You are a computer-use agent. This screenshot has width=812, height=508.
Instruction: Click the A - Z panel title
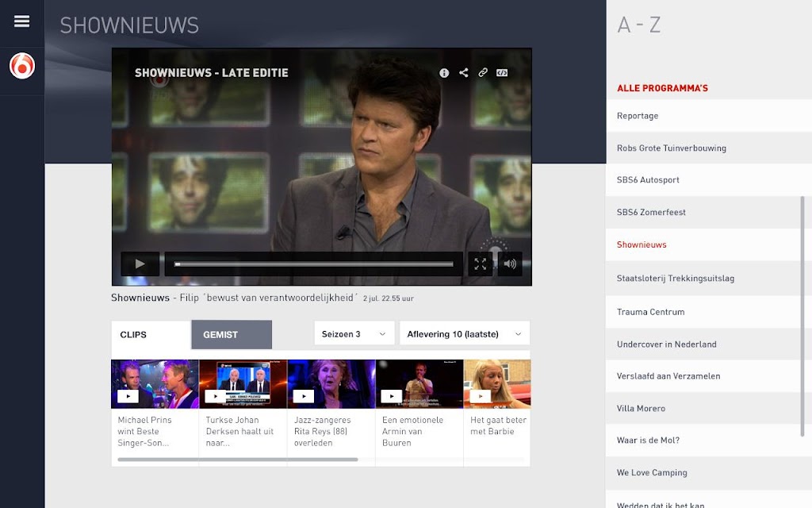[639, 25]
